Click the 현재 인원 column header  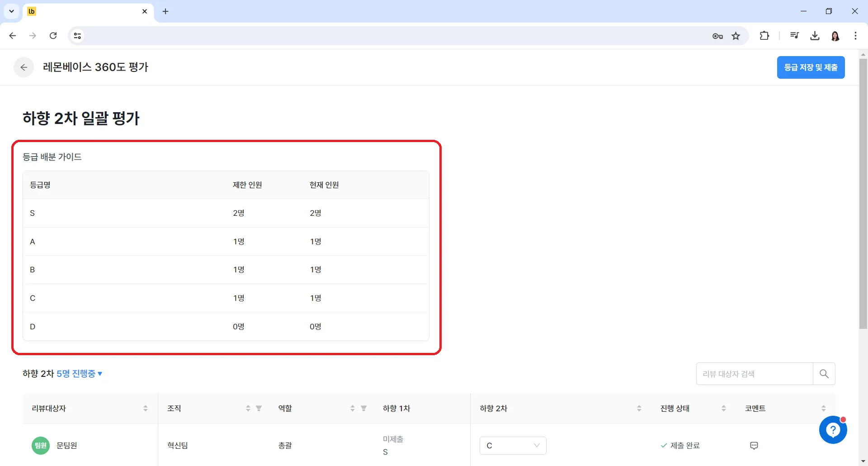[324, 185]
